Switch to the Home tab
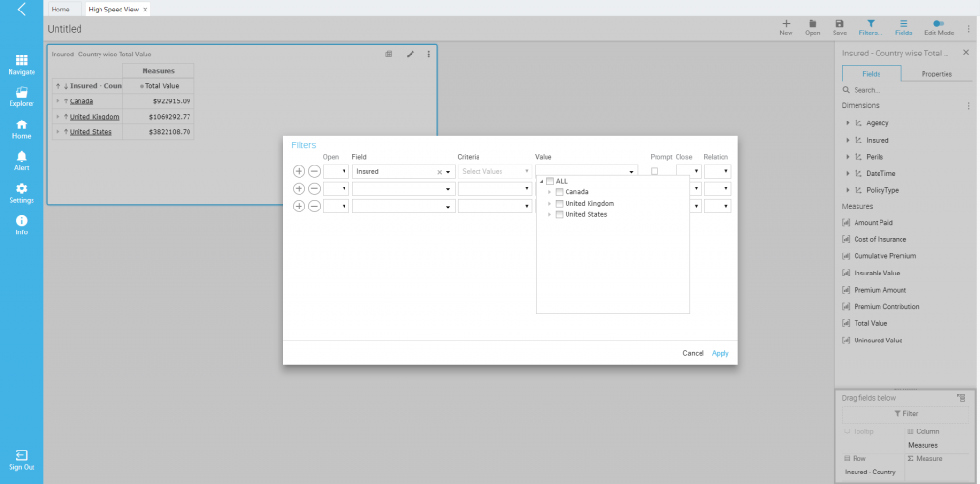Screen dimensions: 980x484 coord(60,9)
